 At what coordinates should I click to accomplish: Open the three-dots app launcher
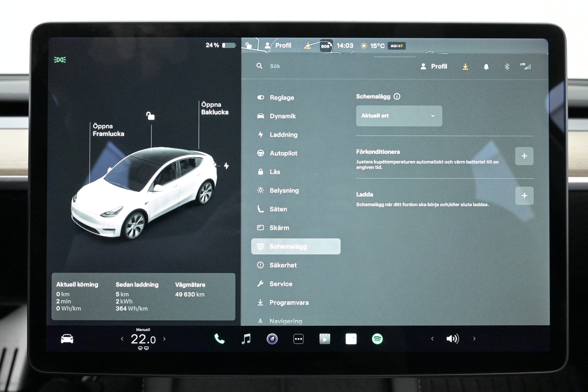tap(298, 339)
